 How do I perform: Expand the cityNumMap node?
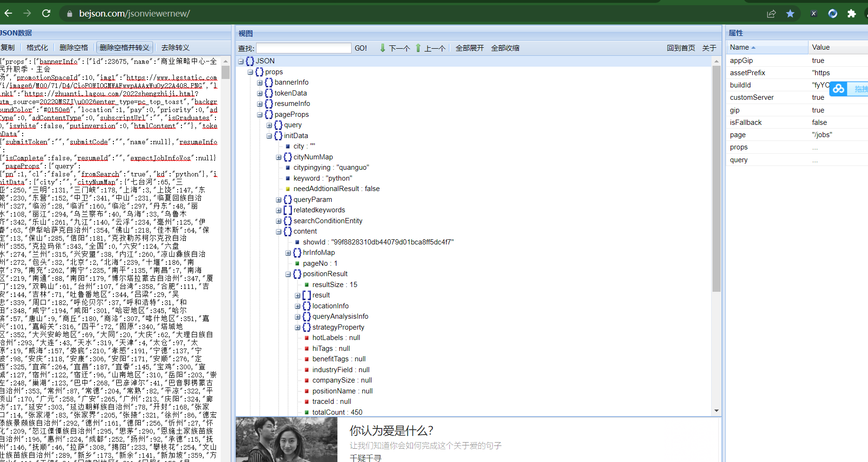pyautogui.click(x=279, y=157)
